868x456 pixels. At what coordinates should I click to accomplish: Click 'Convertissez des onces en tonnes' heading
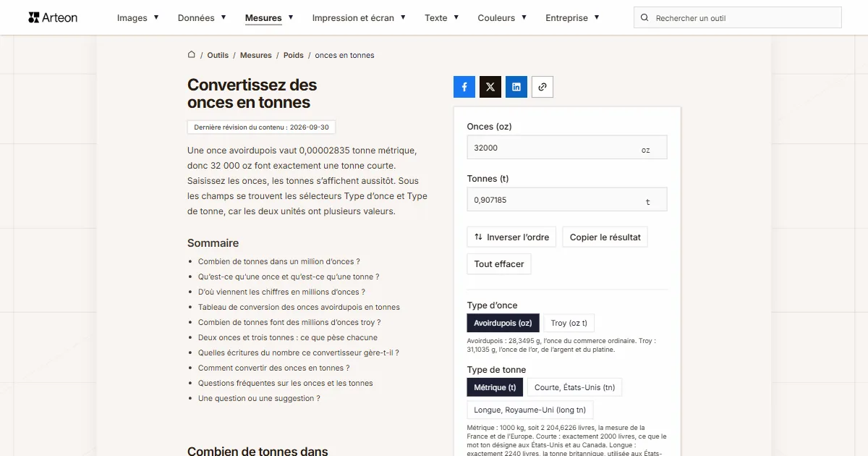pyautogui.click(x=252, y=93)
